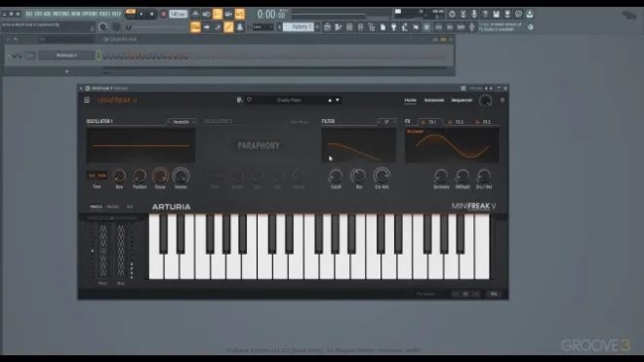Select the Seq tab above the touch strips
This screenshot has height=362, width=644.
coord(130,207)
